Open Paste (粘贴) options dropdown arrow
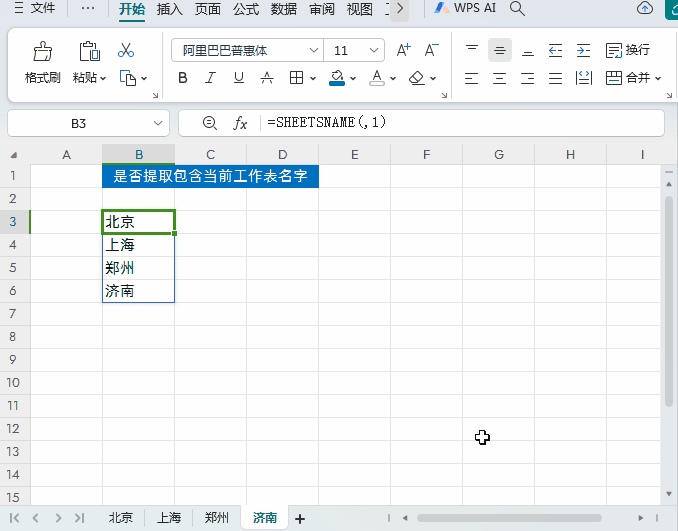 103,79
